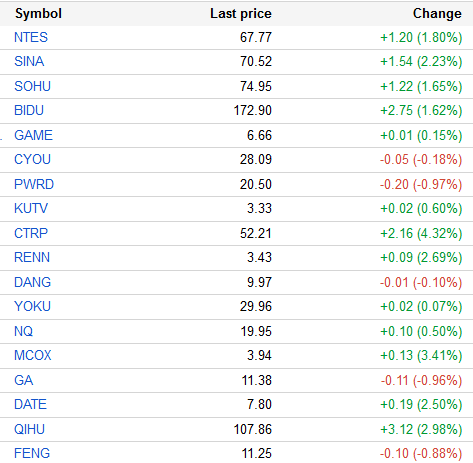
Task: Open the DATE ticker link
Action: click(30, 404)
